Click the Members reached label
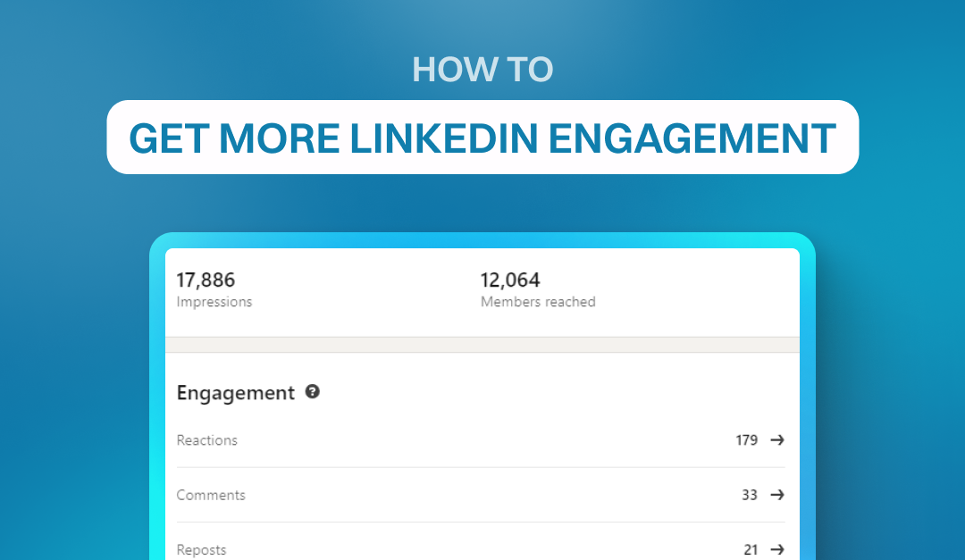The height and width of the screenshot is (560, 965). (538, 302)
